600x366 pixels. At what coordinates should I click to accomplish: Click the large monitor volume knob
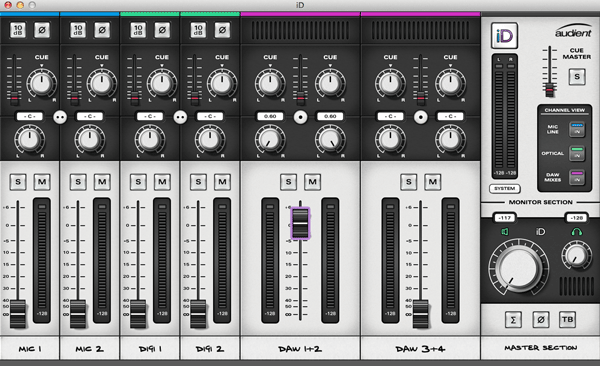tap(518, 268)
